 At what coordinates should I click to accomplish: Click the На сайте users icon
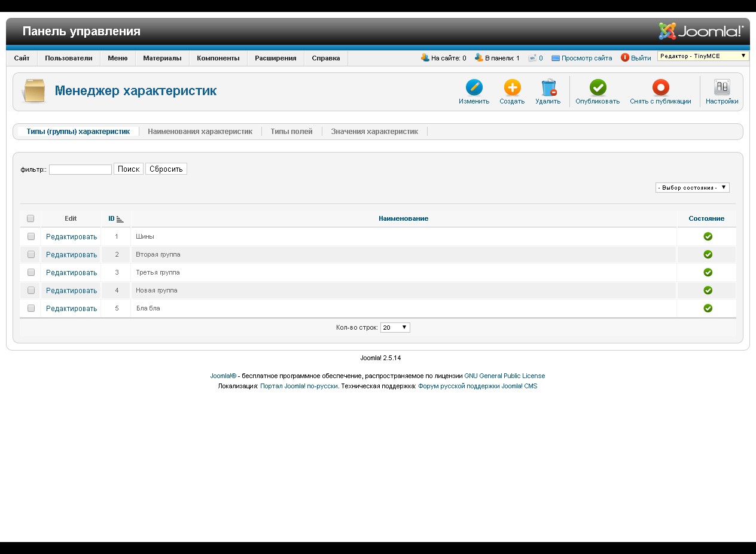(425, 57)
